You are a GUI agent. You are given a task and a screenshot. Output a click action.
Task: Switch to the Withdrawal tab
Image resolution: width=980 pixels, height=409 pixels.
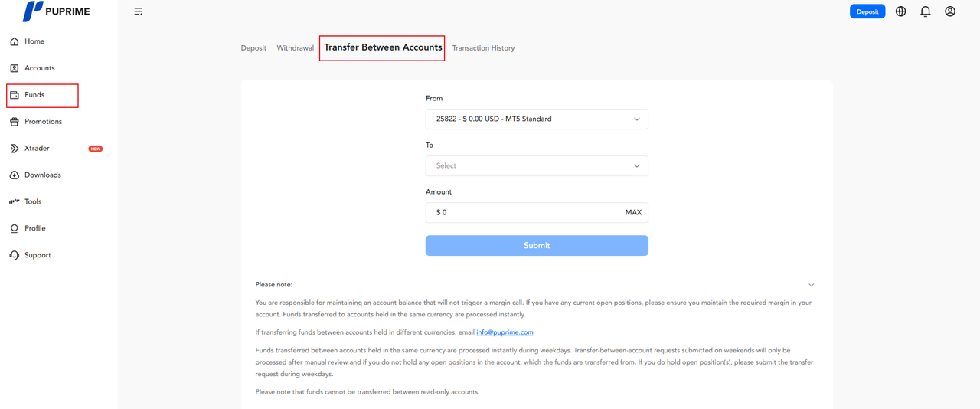click(x=295, y=48)
